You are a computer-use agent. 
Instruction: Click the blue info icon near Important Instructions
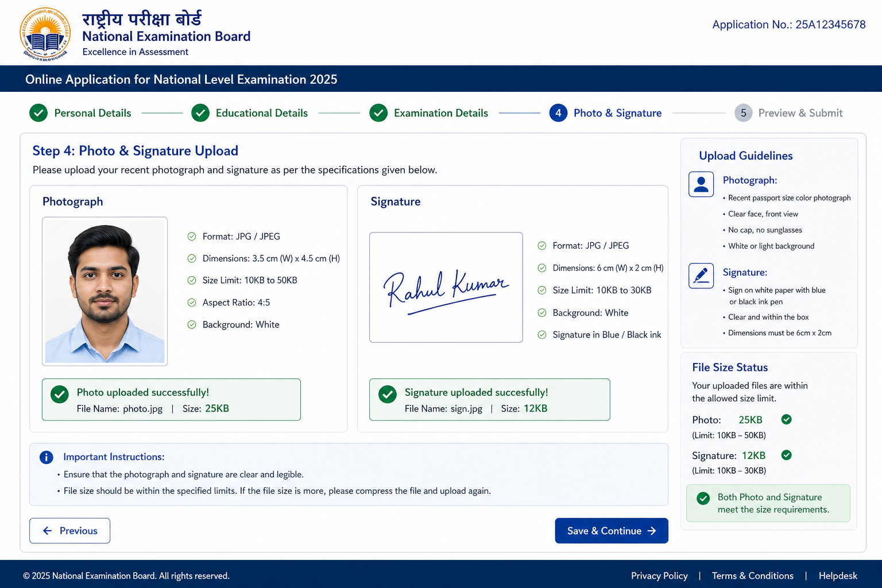point(47,457)
